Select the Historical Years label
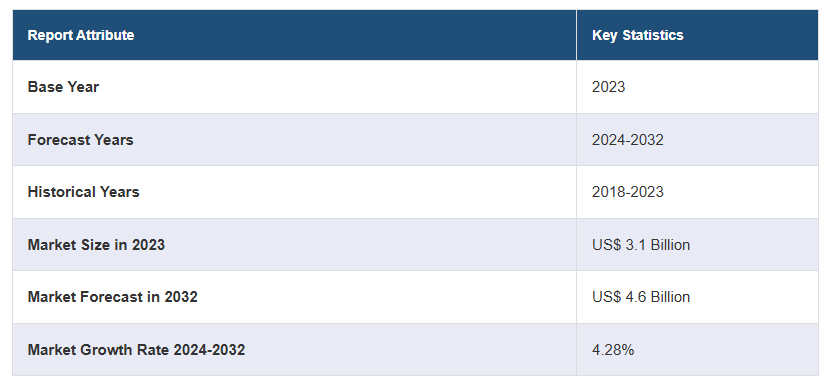Viewport: 835px width, 384px height. click(83, 192)
